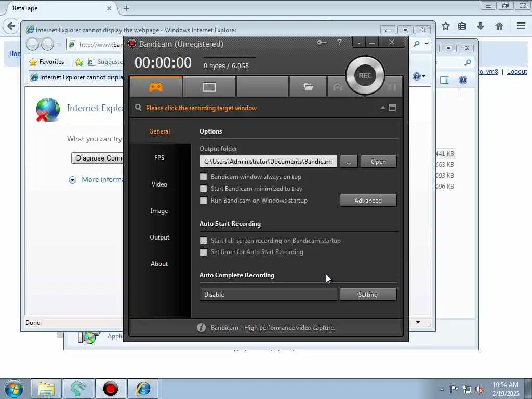Click Open button next to output folder
Viewport: 532px width, 399px height.
click(378, 162)
